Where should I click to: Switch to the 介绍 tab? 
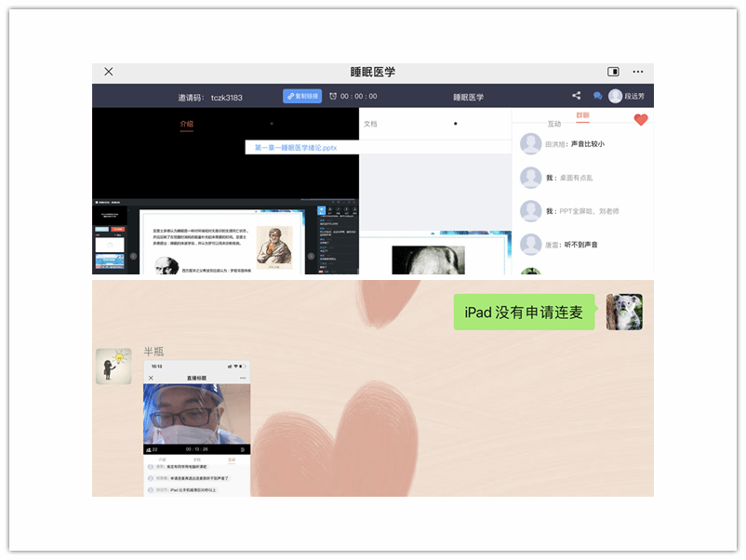pyautogui.click(x=186, y=124)
